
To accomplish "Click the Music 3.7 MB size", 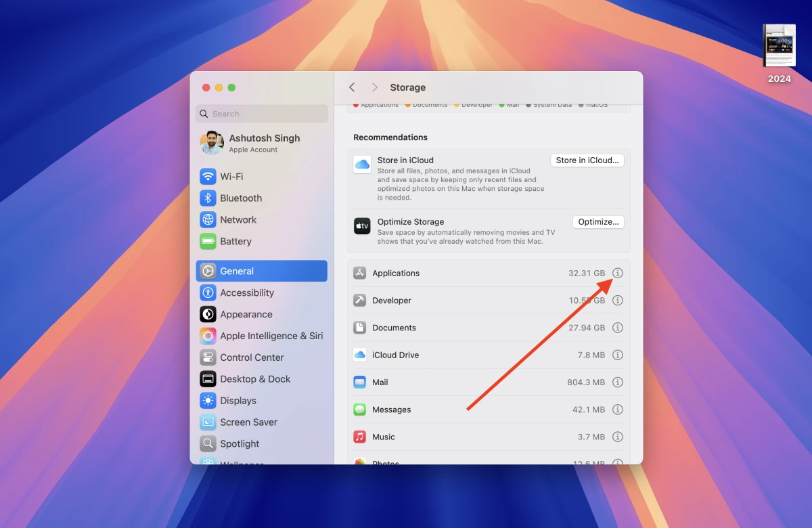I will (x=591, y=437).
